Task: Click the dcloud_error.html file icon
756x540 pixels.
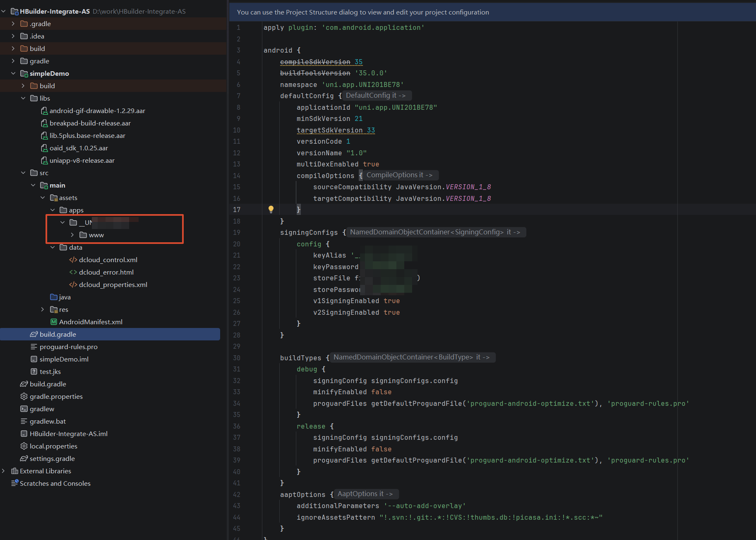Action: [x=73, y=272]
